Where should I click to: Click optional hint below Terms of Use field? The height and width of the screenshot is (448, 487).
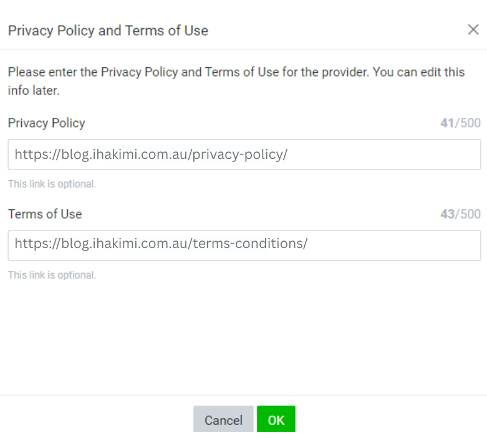pyautogui.click(x=52, y=275)
